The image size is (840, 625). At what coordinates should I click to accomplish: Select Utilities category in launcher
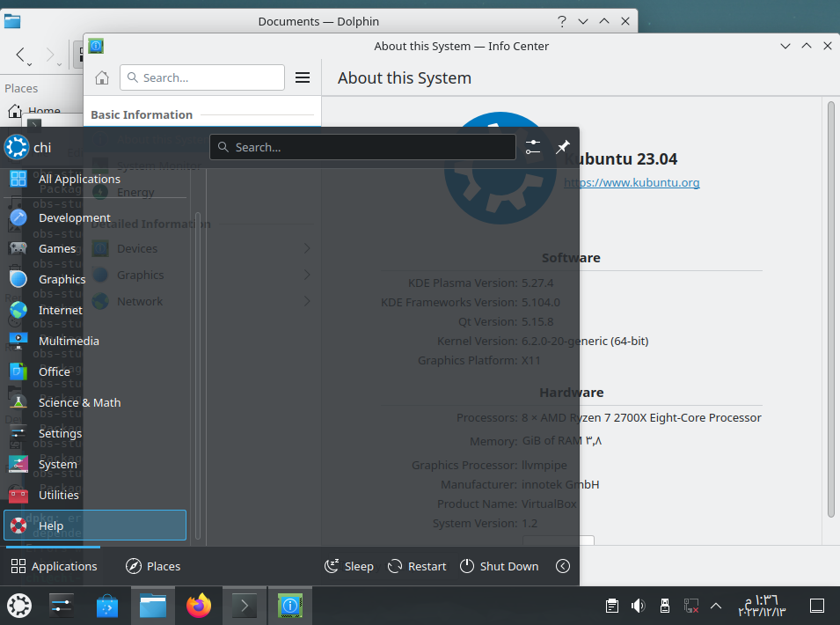coord(95,495)
